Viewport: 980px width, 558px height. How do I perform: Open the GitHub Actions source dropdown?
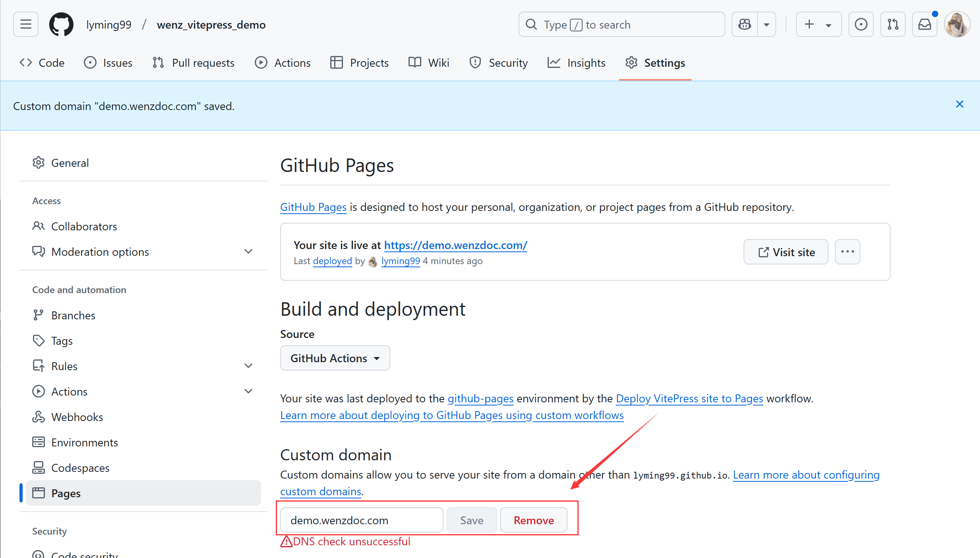[x=335, y=358]
